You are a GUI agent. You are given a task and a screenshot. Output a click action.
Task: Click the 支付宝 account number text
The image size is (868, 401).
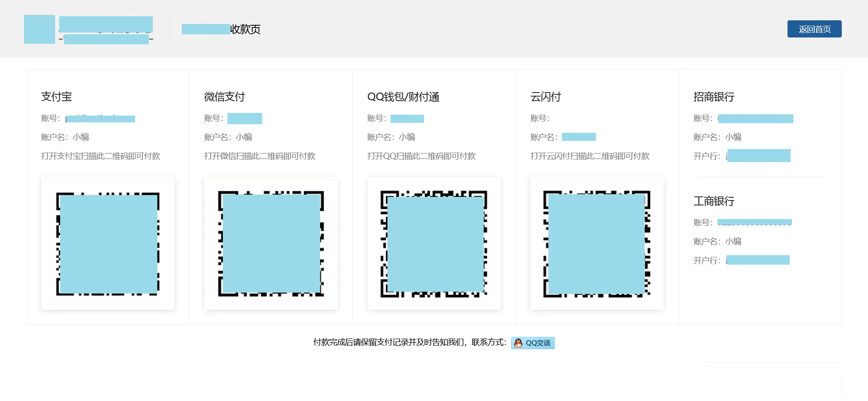100,118
